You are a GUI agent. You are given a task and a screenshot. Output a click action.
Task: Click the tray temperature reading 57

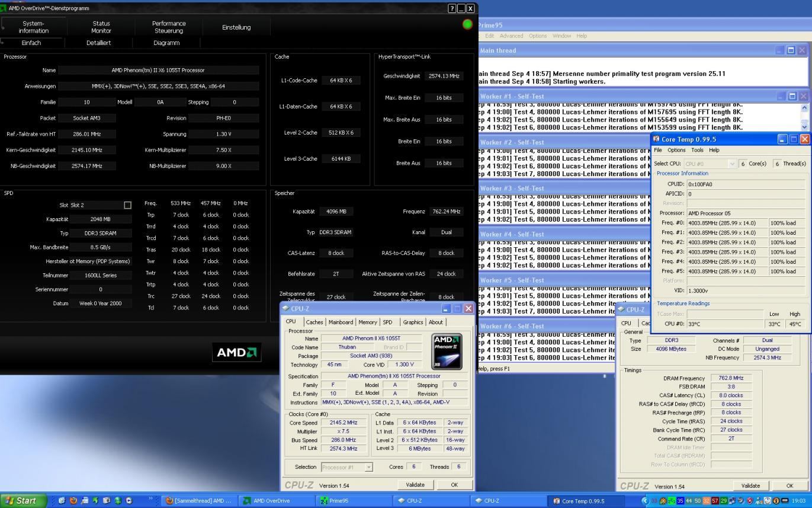tap(715, 501)
